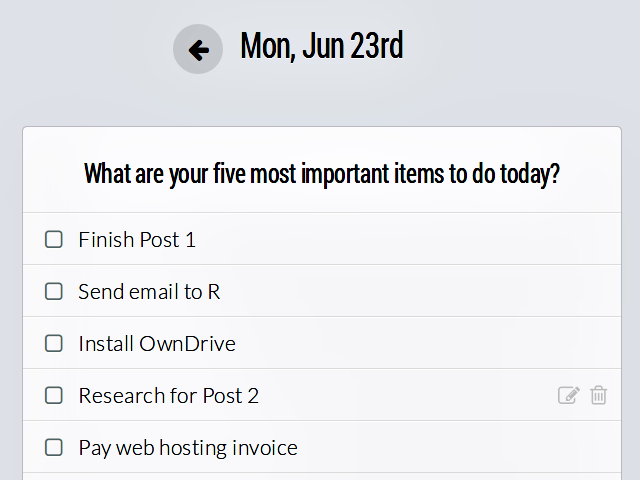640x480 pixels.
Task: Tick the Send email to R checkbox
Action: (x=54, y=291)
